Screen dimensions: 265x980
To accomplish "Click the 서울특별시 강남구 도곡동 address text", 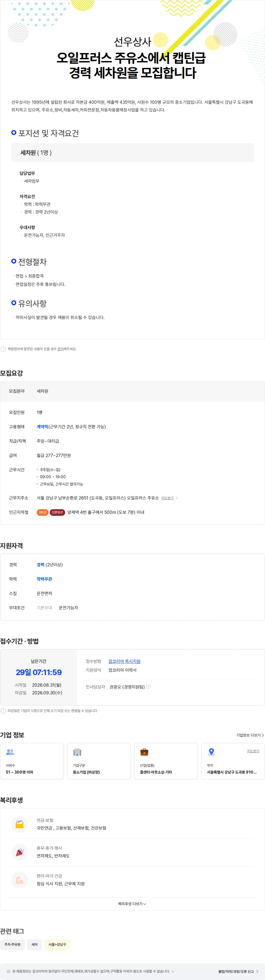I will tap(232, 772).
